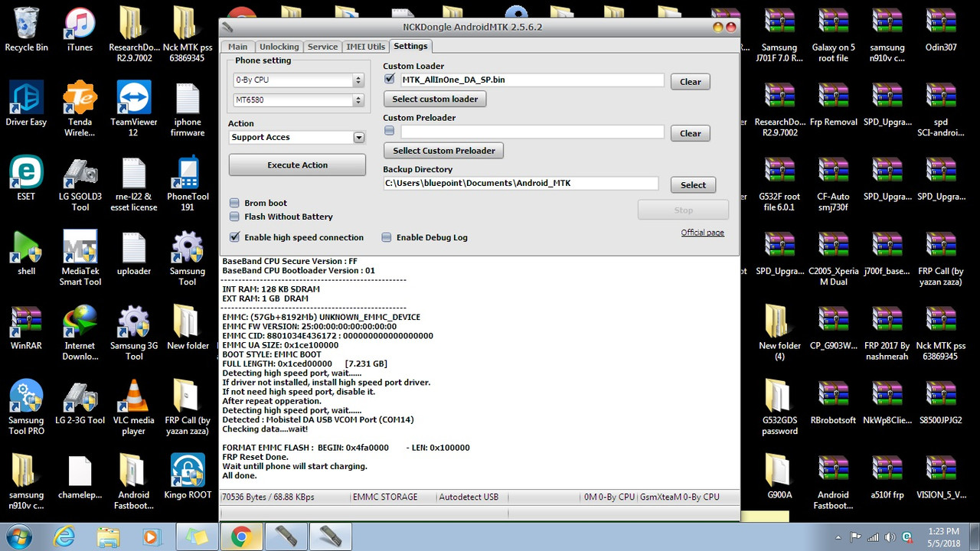Open the G532GDS password folder
Screen dimensions: 980x551
(779, 407)
